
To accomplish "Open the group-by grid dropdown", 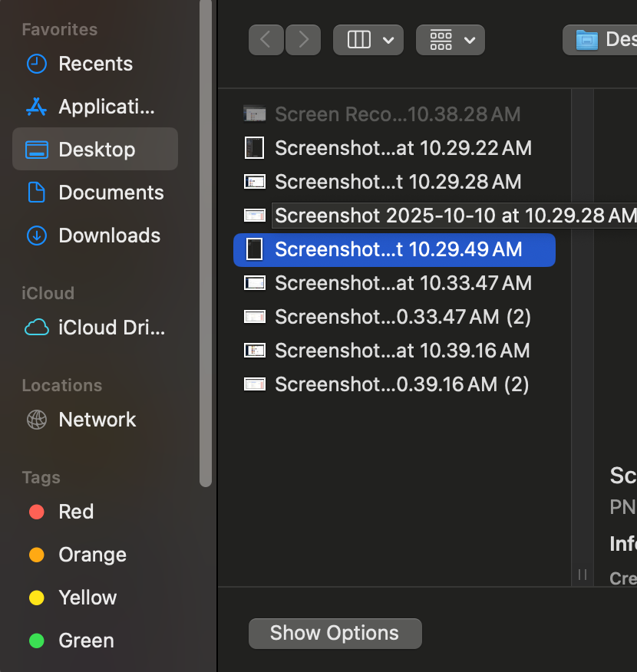I will 451,40.
